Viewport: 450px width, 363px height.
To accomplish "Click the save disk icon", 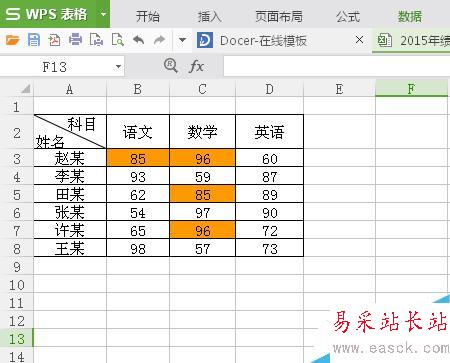I will [x=34, y=40].
